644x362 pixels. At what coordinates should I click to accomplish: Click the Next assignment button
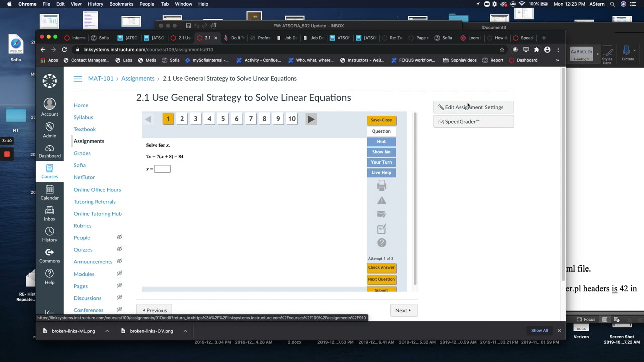click(403, 310)
